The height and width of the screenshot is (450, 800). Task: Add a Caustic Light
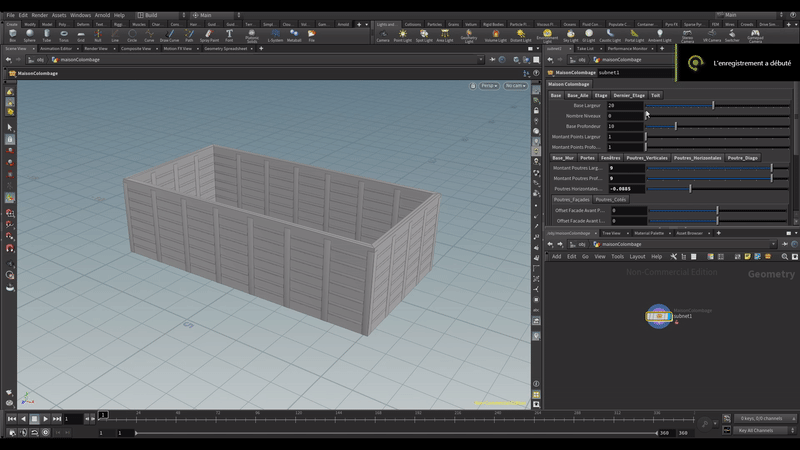tap(610, 35)
